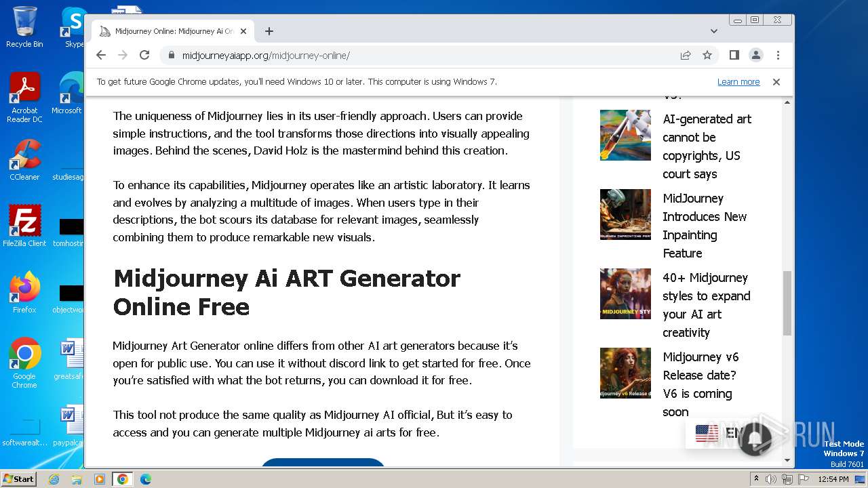This screenshot has width=868, height=488.
Task: Open the Windows Start menu
Action: coord(19,479)
